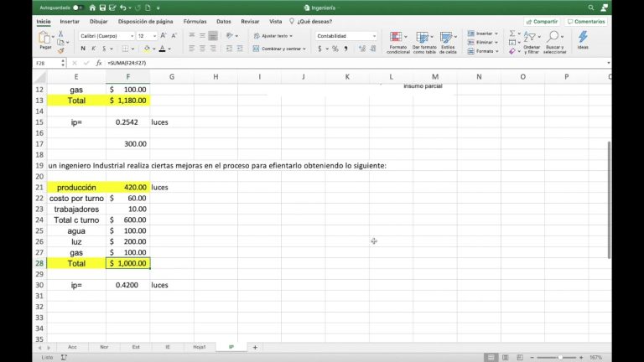Toggle the Autoguardado switch

[77, 8]
